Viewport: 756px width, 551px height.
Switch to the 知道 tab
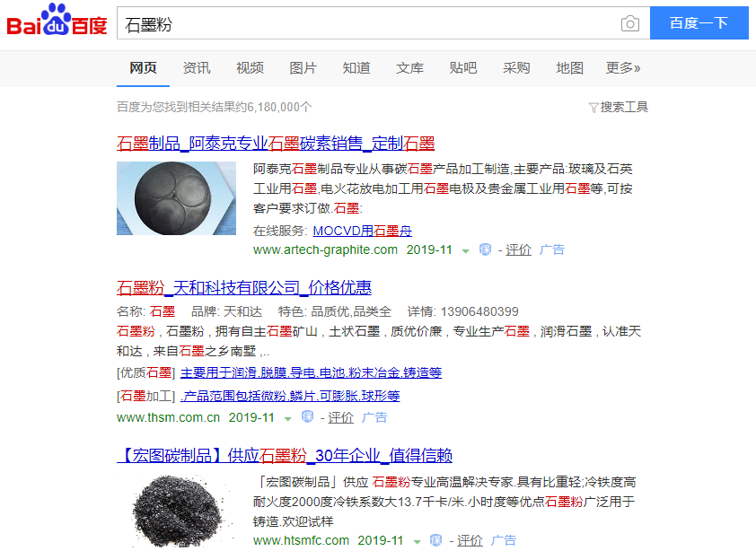coord(356,68)
